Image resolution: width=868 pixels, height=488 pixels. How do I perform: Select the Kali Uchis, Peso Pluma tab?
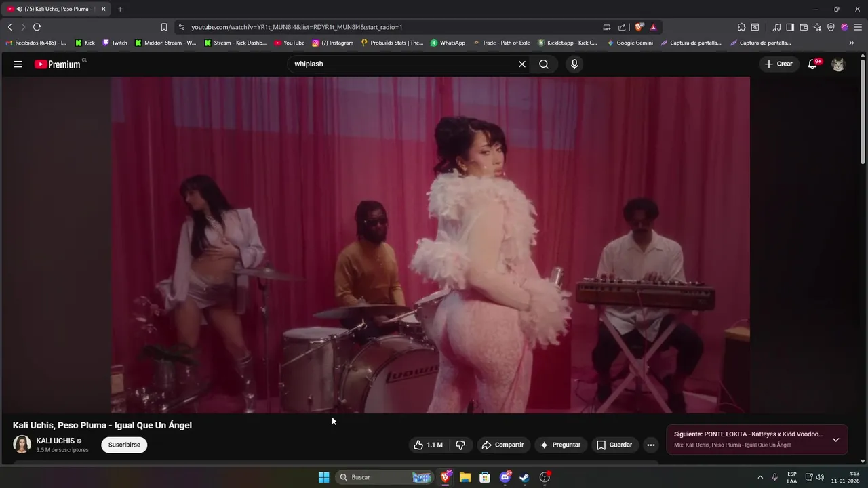tap(56, 9)
